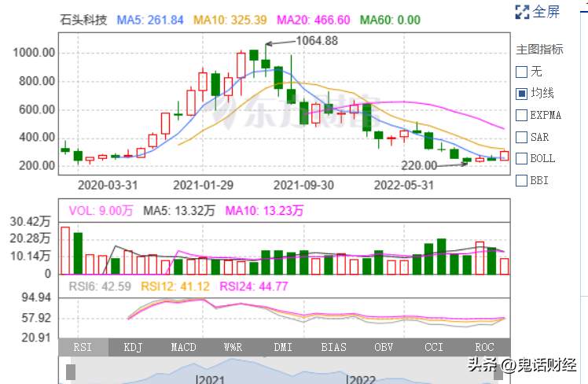Enable the BBI indicator checkbox

522,180
